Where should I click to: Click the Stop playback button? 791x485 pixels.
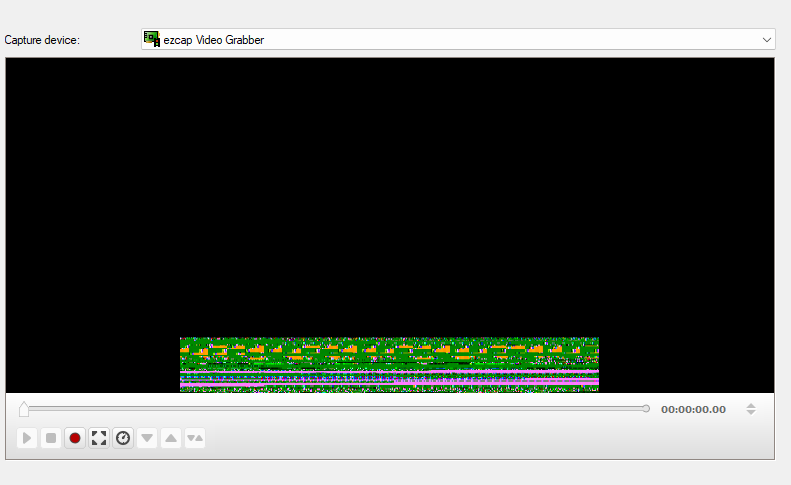pos(51,438)
